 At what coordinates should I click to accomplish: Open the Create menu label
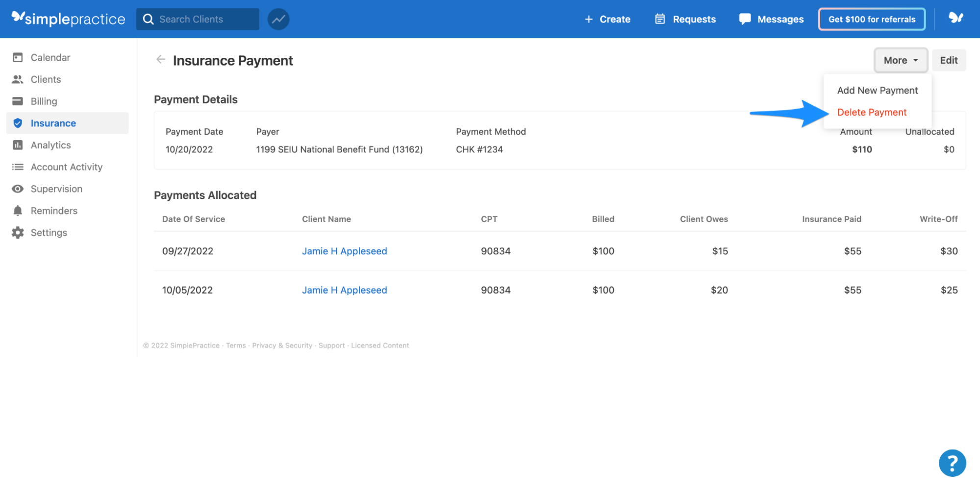tap(615, 19)
